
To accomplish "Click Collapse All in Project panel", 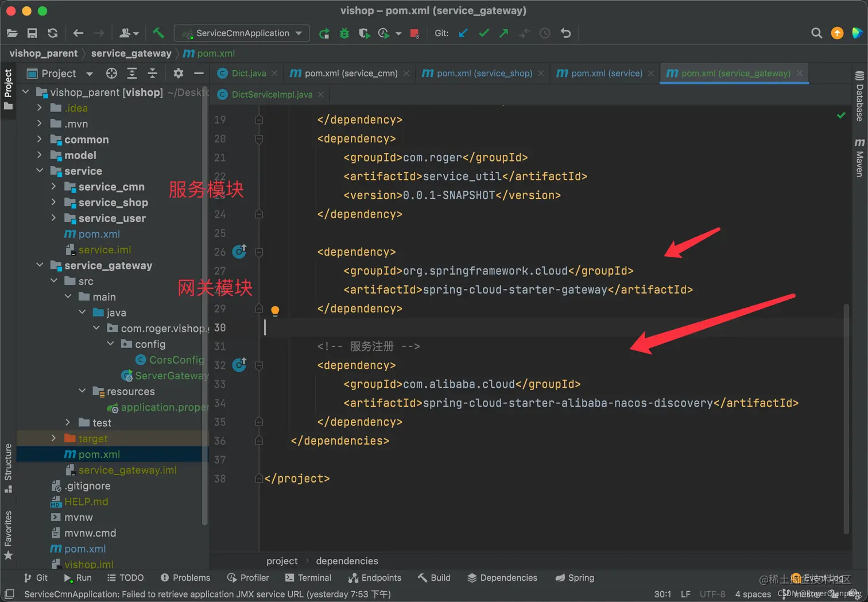I will coord(153,73).
